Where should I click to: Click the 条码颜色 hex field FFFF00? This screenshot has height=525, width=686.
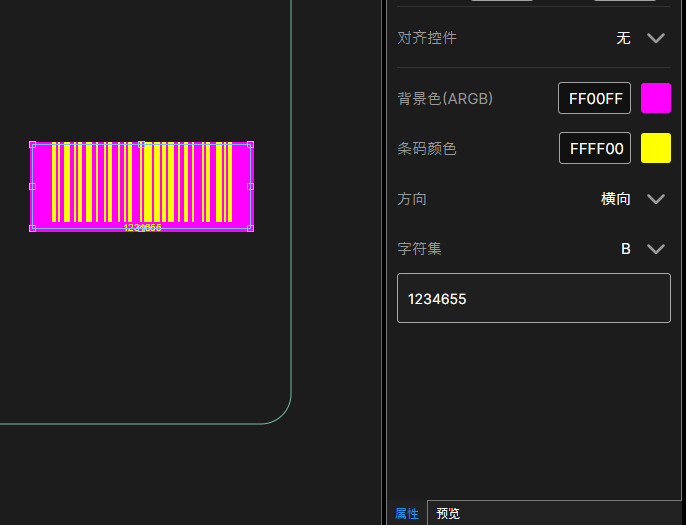(x=595, y=148)
